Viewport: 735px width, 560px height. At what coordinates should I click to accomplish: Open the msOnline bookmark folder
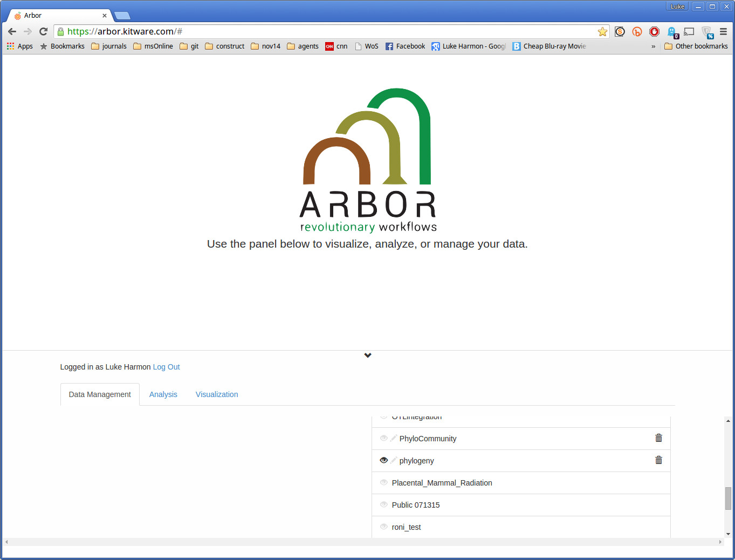coord(153,46)
